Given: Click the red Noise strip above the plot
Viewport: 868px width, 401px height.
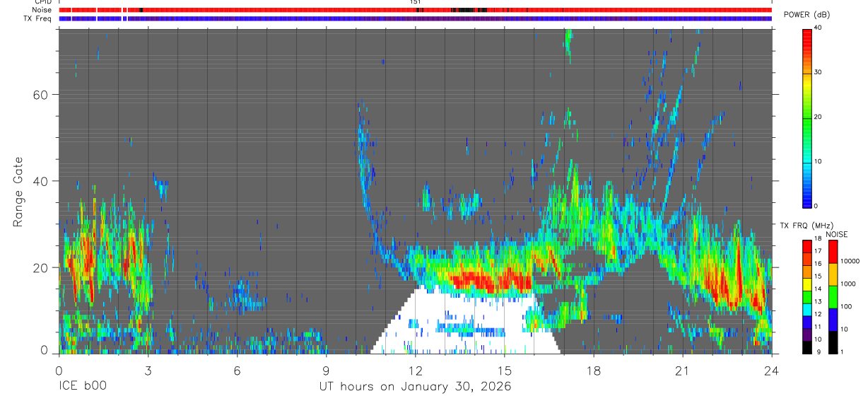Looking at the screenshot, I should (x=415, y=10).
